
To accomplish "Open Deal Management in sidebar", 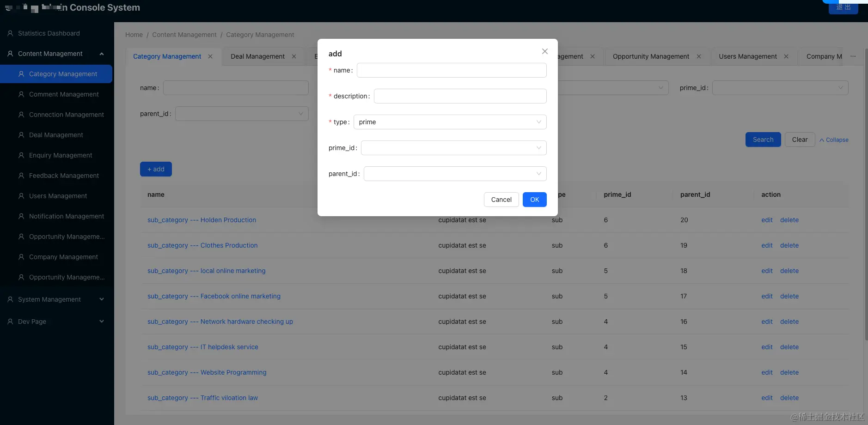I will click(x=57, y=135).
